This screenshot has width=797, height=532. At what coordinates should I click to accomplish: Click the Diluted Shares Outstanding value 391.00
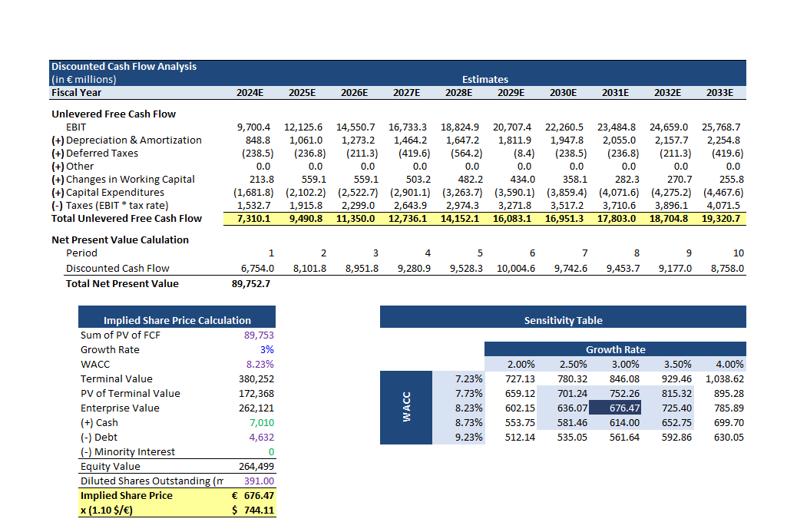coord(259,481)
